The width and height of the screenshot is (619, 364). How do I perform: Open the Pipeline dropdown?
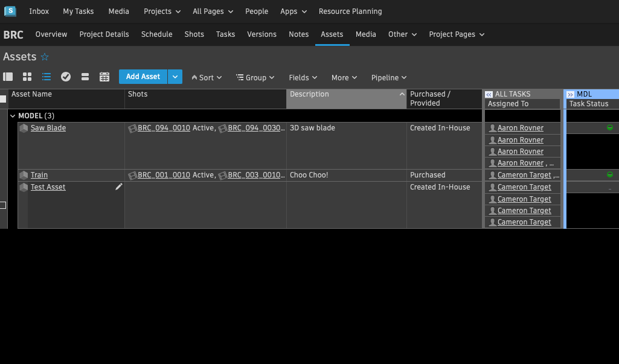tap(388, 77)
